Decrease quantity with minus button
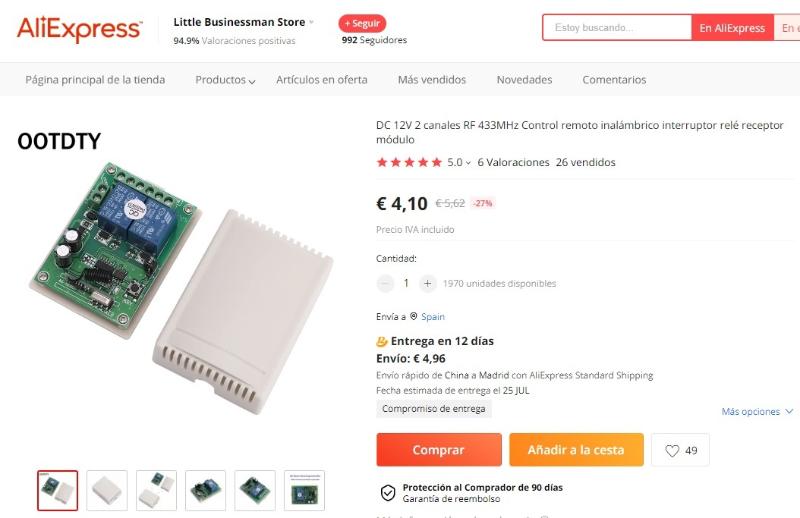This screenshot has width=800, height=518. [386, 283]
